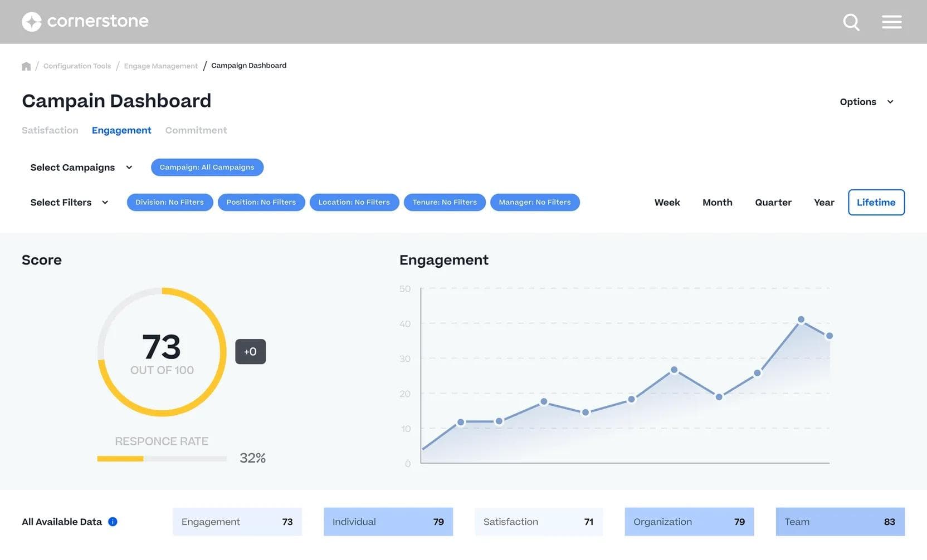Click the +0 score change indicator
Image resolution: width=927 pixels, height=560 pixels.
pyautogui.click(x=250, y=351)
